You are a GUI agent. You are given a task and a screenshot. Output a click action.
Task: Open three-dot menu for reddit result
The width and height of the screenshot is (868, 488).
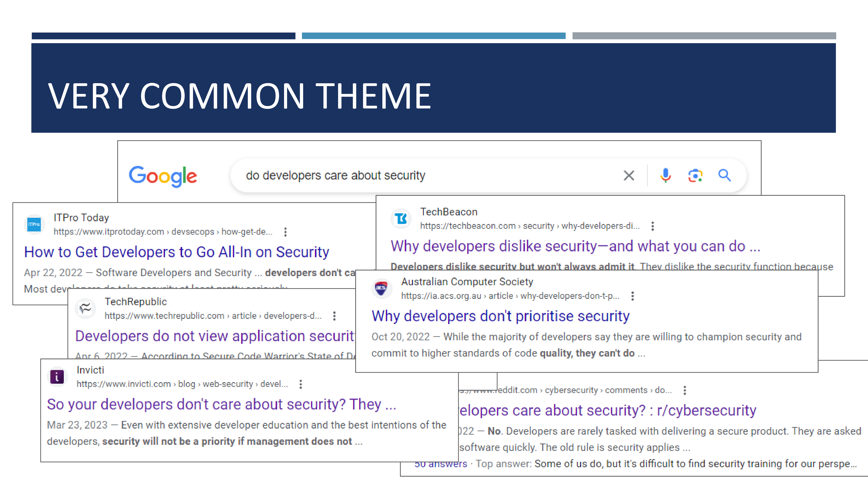pyautogui.click(x=685, y=390)
